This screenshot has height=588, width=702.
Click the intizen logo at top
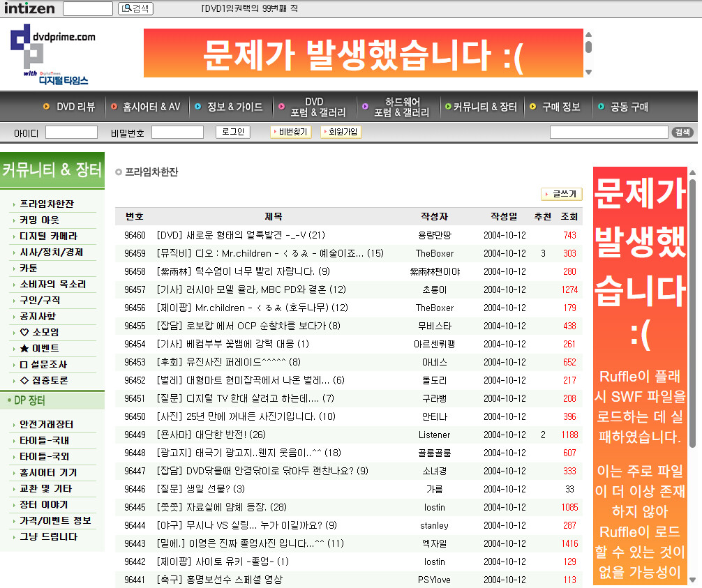tap(29, 8)
